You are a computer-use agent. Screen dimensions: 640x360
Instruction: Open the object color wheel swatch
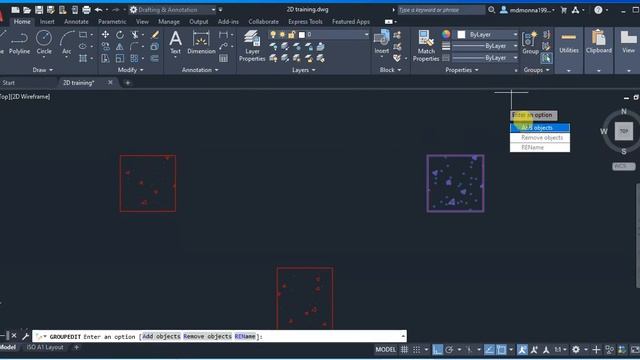[x=446, y=35]
